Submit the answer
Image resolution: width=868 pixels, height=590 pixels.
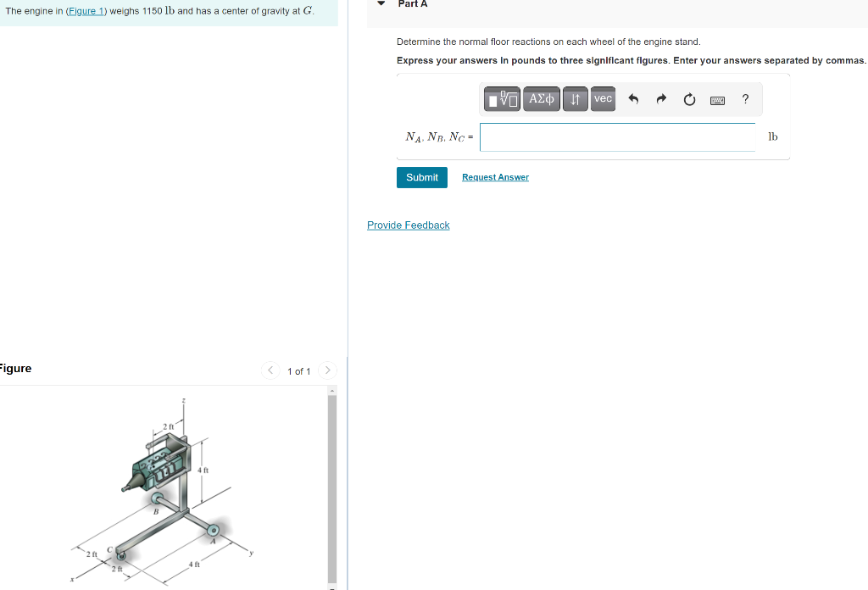[422, 178]
